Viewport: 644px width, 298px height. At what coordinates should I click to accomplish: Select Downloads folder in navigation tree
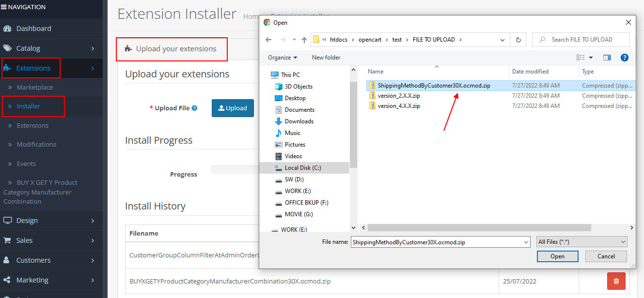coord(299,121)
